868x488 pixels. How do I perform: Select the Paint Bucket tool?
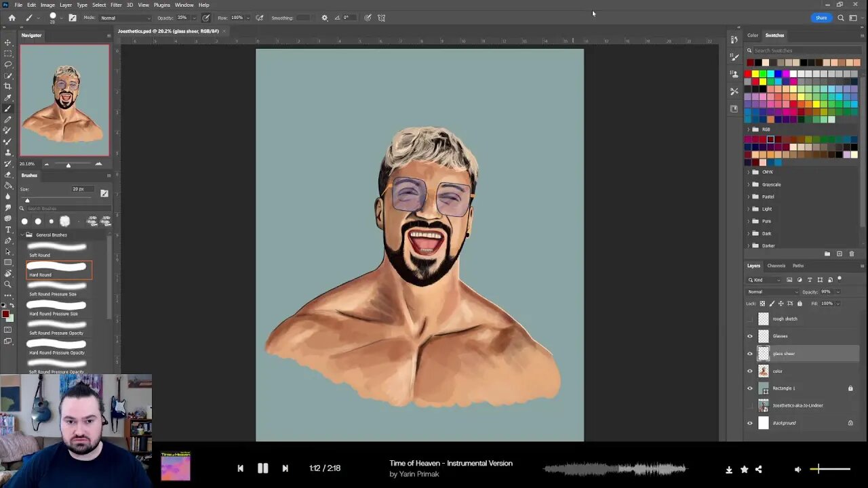(8, 185)
